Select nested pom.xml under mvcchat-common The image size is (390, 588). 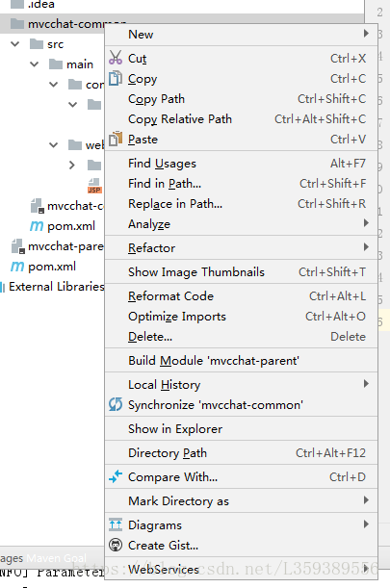click(x=71, y=226)
